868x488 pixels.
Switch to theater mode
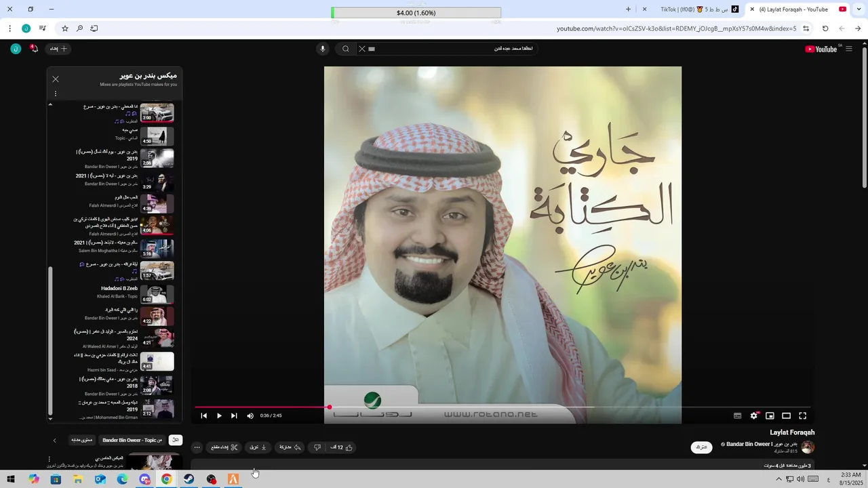[x=786, y=415]
